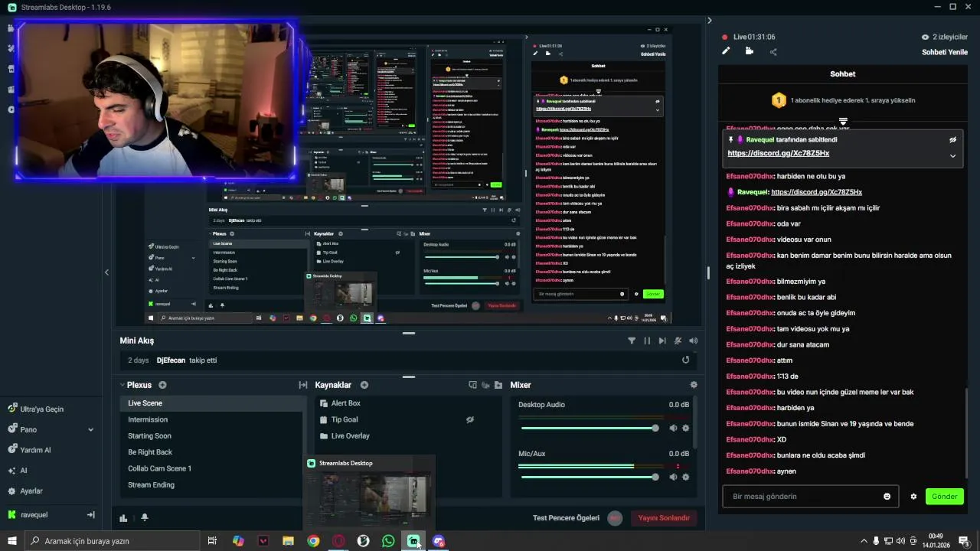Open Mixer settings gear

point(694,385)
